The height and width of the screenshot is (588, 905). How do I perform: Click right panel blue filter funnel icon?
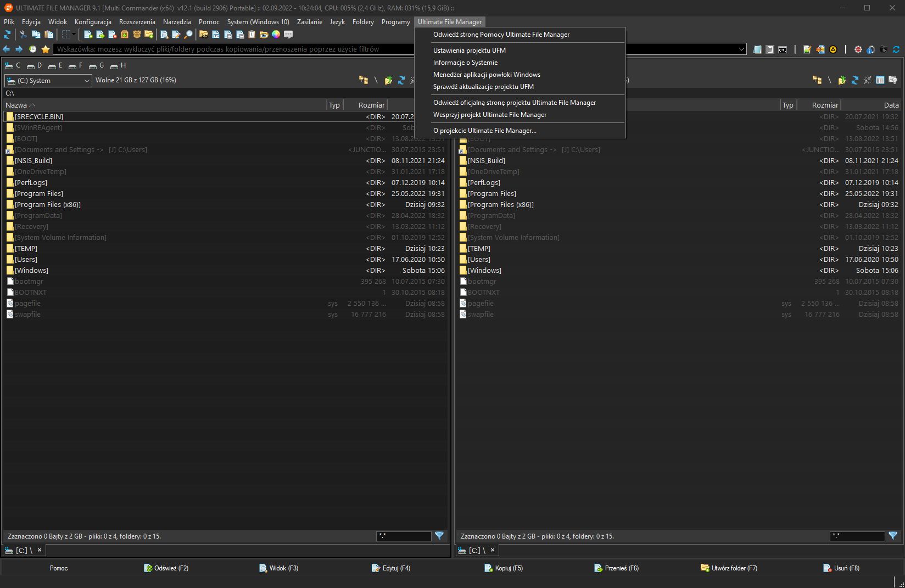click(893, 536)
